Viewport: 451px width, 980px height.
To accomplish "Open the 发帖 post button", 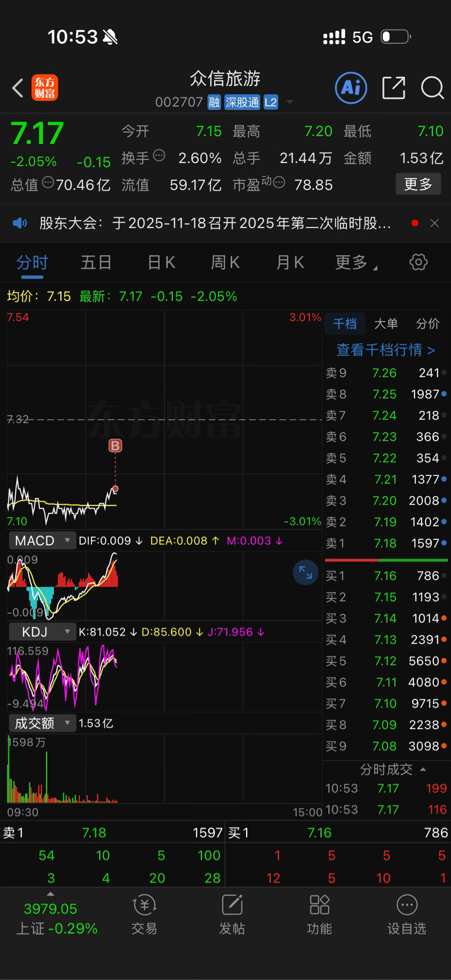I will [x=232, y=914].
